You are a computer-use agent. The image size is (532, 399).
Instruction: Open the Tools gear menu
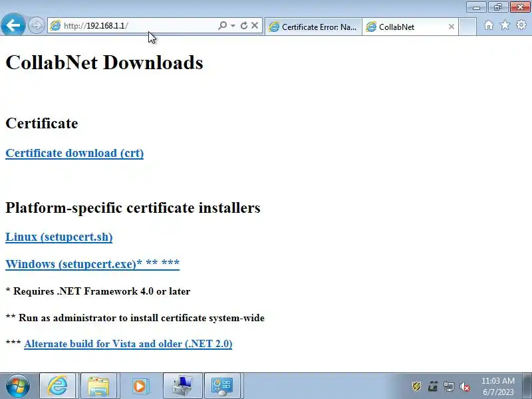click(521, 25)
